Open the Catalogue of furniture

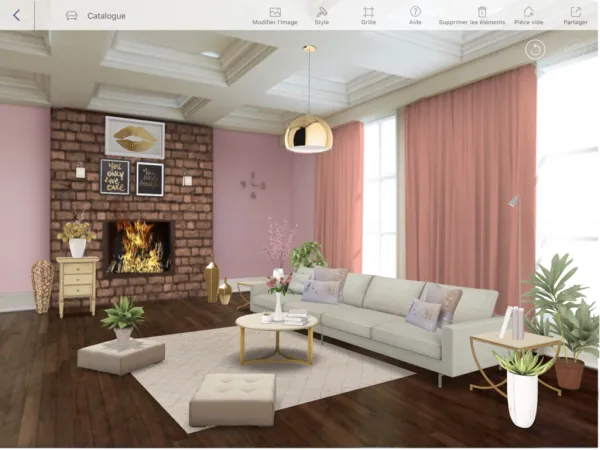coord(95,16)
